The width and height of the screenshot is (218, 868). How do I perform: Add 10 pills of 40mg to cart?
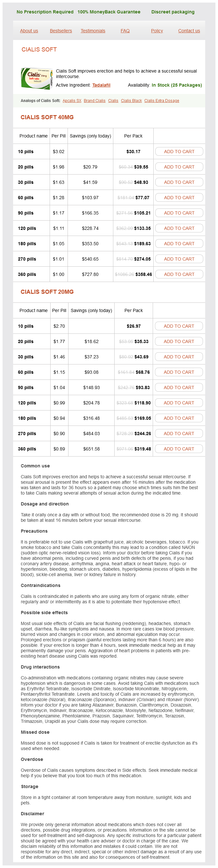179,152
